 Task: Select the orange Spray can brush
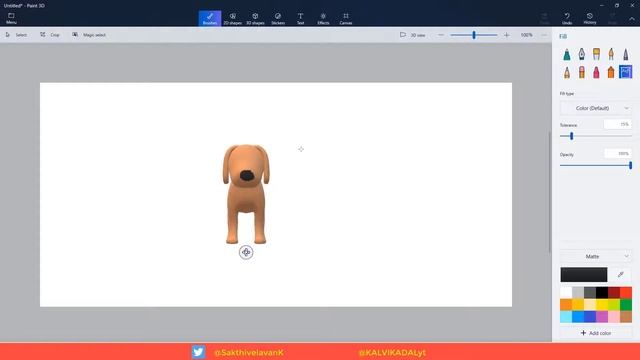611,72
